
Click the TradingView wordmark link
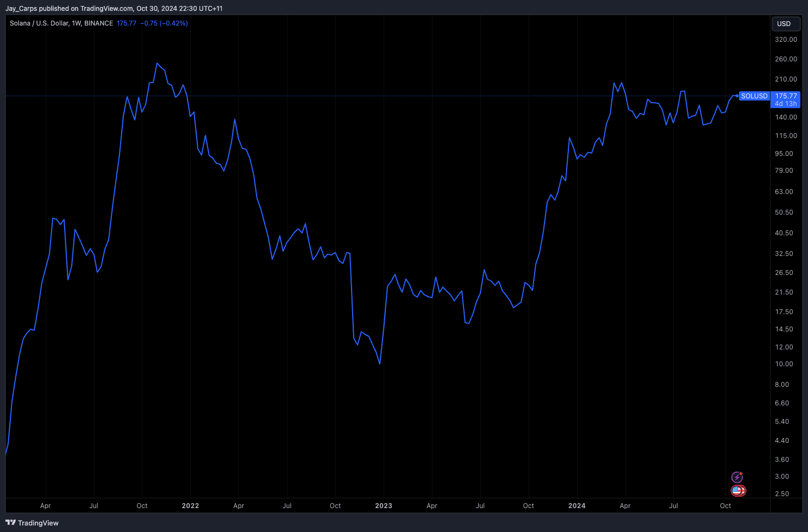pos(38,523)
